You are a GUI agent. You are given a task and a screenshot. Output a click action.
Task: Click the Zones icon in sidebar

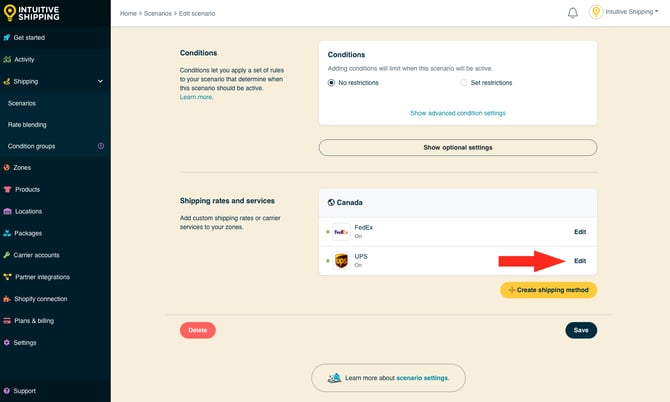[8, 168]
